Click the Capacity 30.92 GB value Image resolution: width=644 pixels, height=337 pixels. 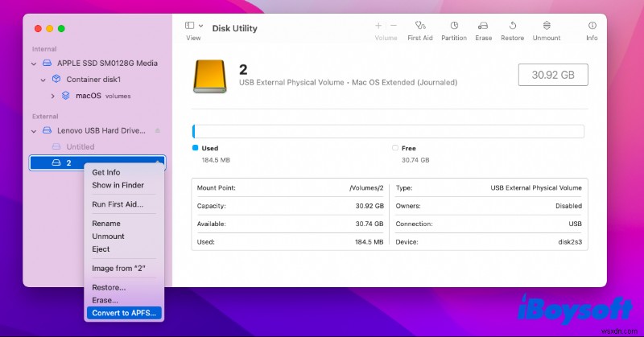coord(369,206)
